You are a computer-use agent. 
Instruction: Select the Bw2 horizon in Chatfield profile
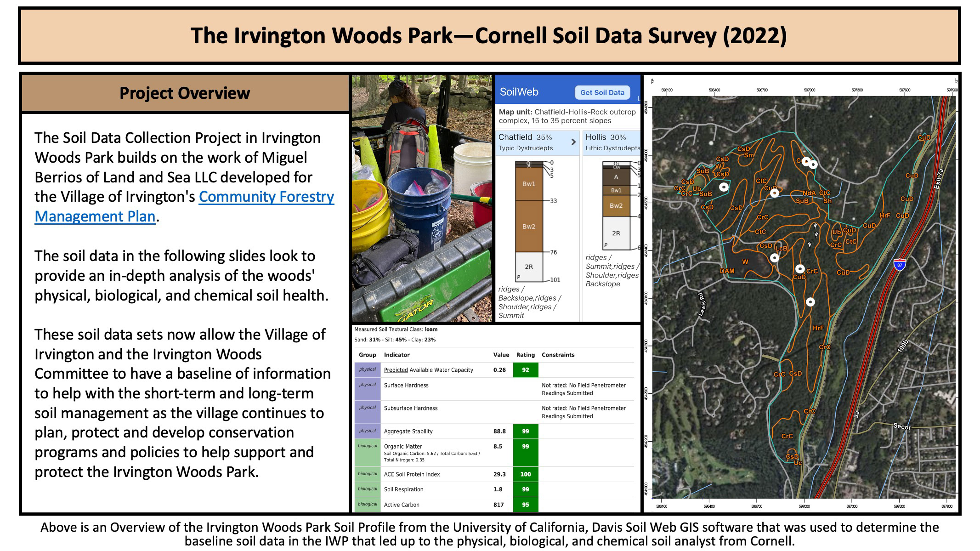pos(529,227)
